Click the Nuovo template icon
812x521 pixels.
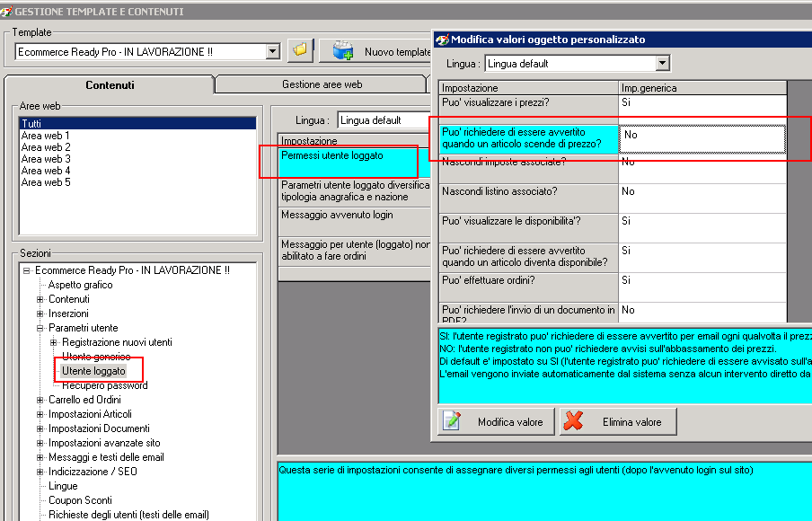coord(343,51)
